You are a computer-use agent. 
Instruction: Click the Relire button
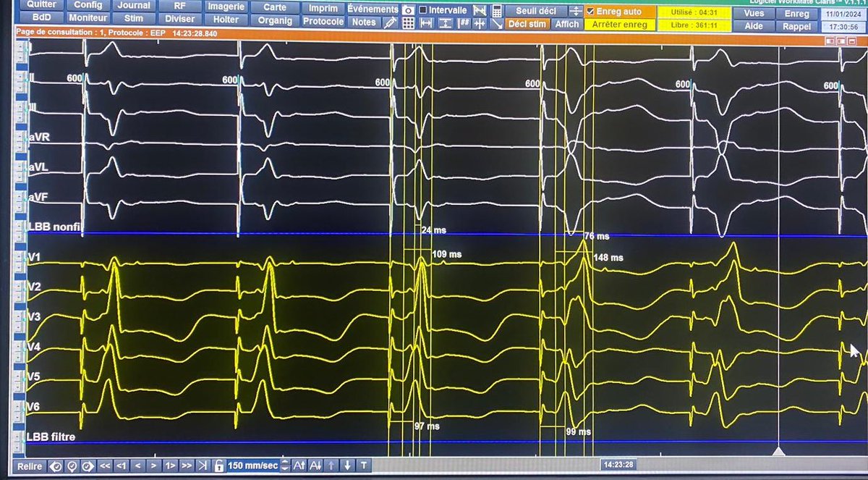point(30,466)
